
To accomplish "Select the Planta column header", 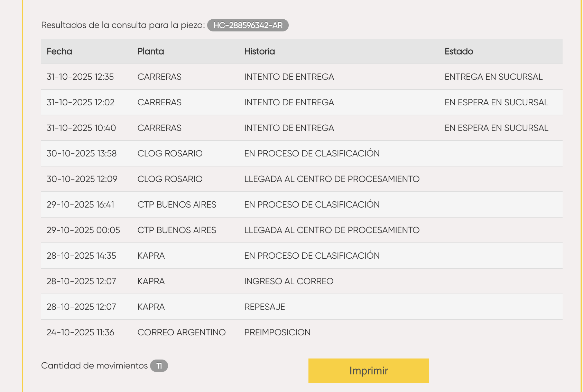I will [x=151, y=51].
